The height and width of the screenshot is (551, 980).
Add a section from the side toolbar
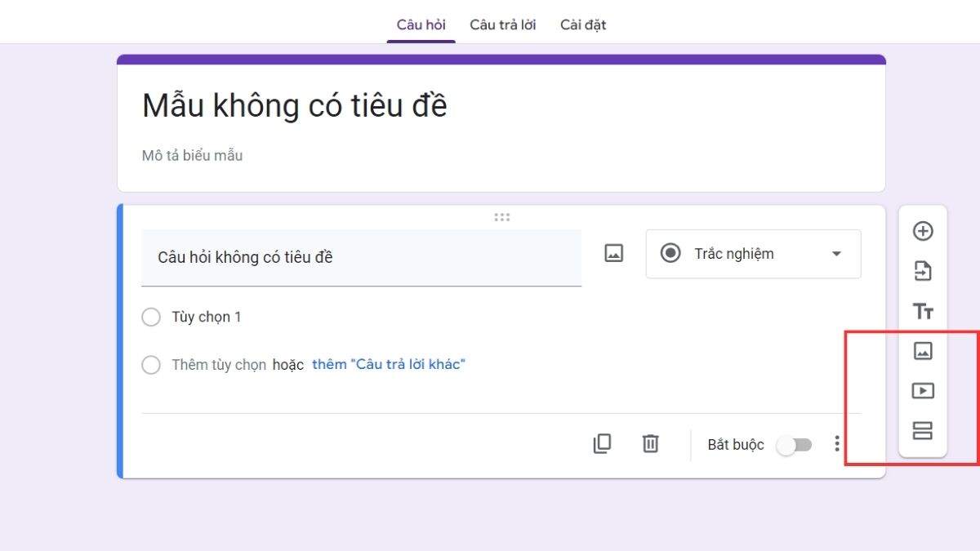pyautogui.click(x=922, y=430)
